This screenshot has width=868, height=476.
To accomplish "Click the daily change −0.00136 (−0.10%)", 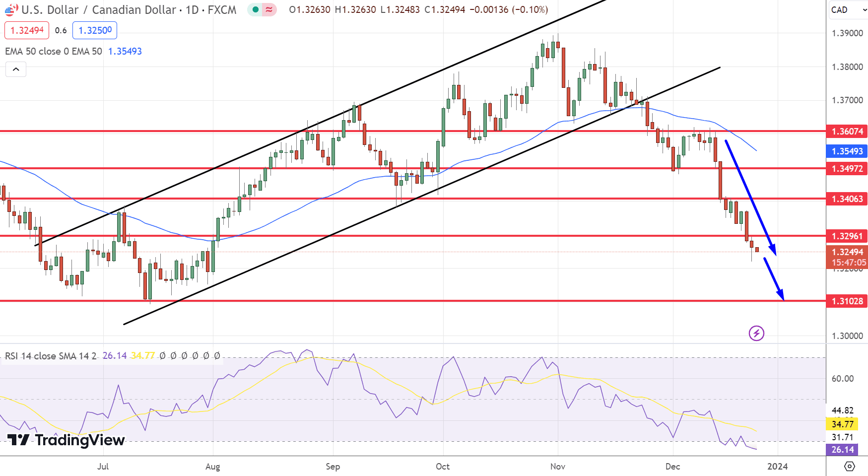I will pos(509,9).
